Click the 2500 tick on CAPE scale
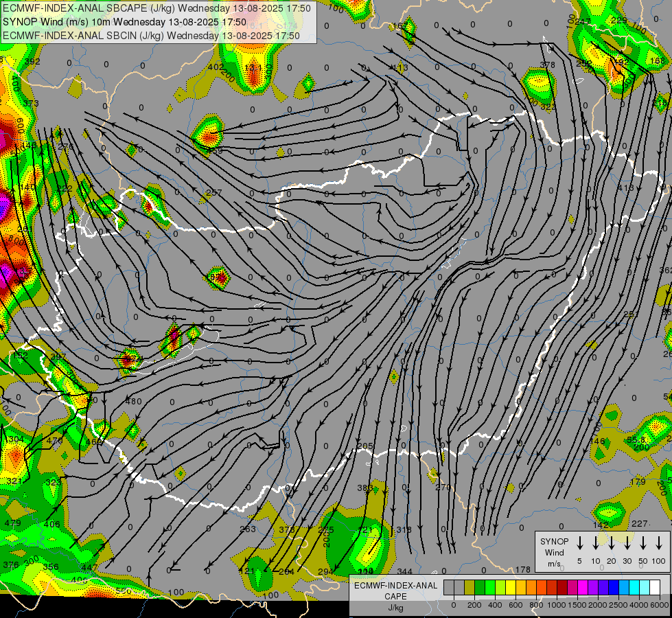This screenshot has width=672, height=618. (618, 605)
